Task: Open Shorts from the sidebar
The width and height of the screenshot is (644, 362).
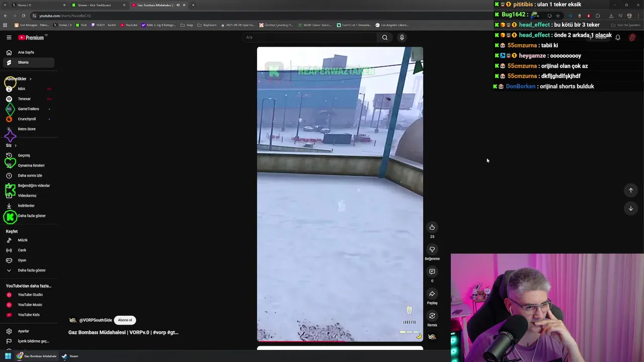Action: 28,62
